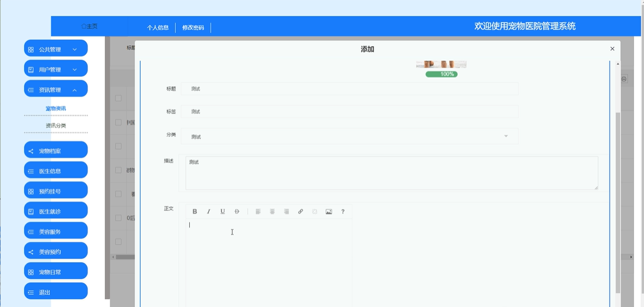Image resolution: width=644 pixels, height=307 pixels.
Task: Open 修改密码 in the top bar
Action: [193, 28]
